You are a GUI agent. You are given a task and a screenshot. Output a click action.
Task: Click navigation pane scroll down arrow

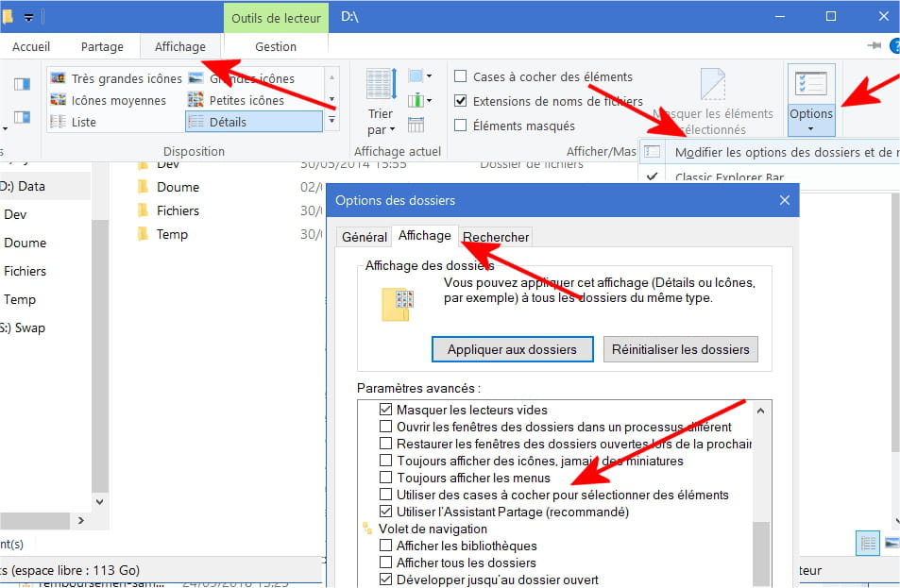(100, 501)
